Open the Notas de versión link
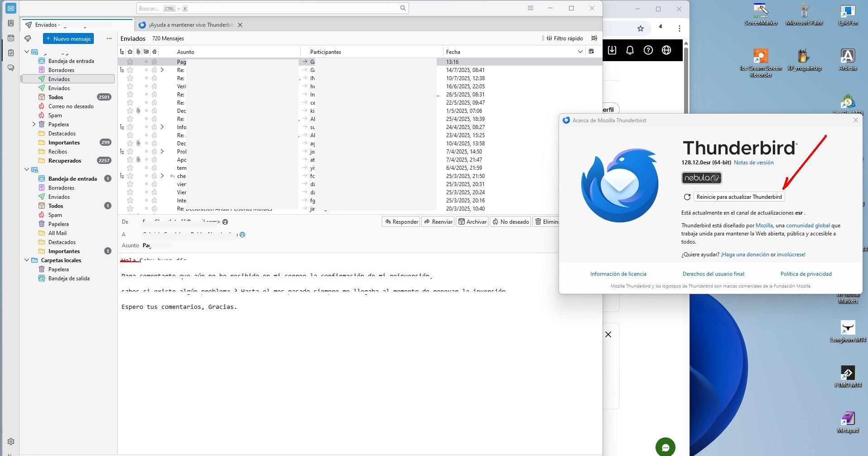This screenshot has height=456, width=868. click(753, 163)
